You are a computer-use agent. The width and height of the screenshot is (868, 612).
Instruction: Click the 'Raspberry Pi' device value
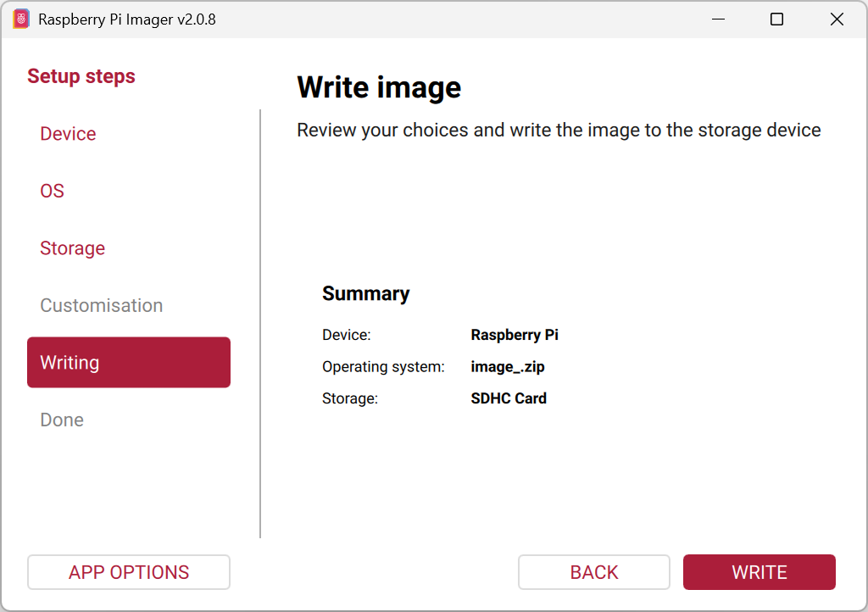click(x=515, y=336)
